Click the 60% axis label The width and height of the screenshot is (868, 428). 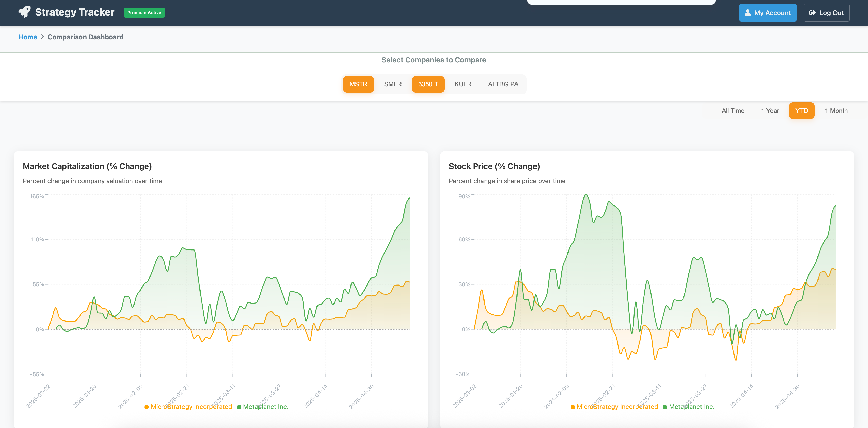pos(464,239)
